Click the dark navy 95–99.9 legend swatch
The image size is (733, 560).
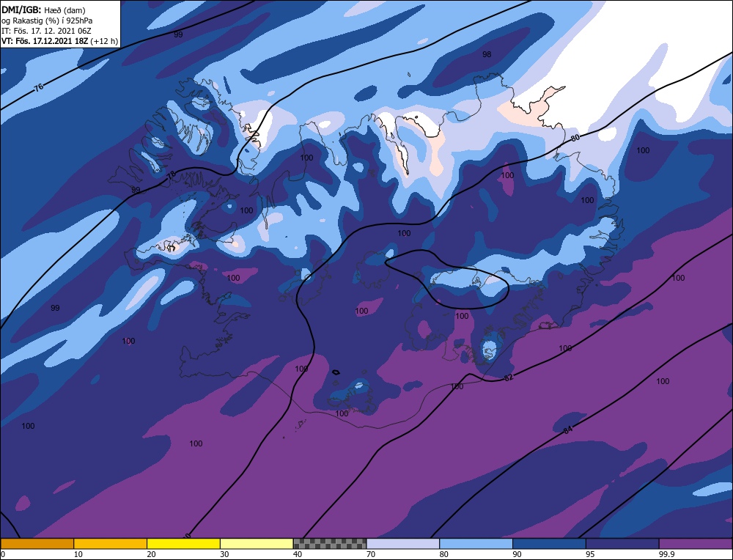(622, 543)
